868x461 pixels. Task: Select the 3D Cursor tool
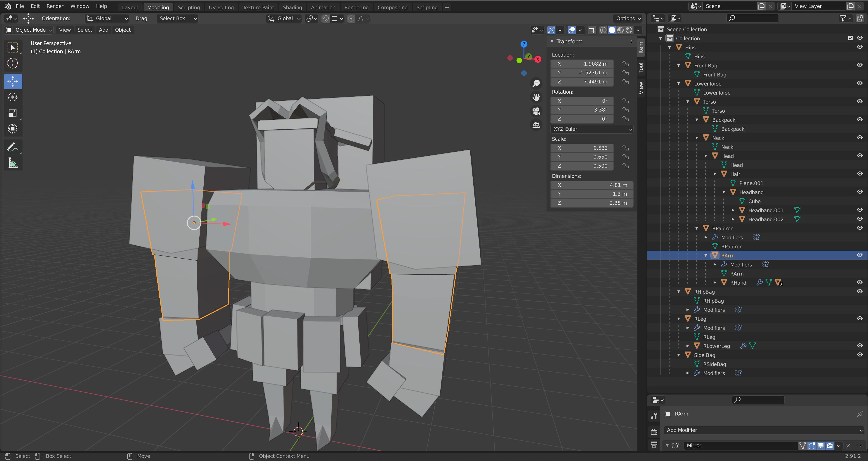13,63
